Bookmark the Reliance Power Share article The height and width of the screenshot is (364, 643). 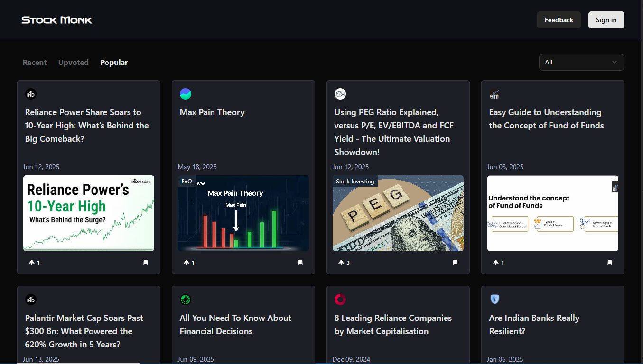pyautogui.click(x=146, y=263)
